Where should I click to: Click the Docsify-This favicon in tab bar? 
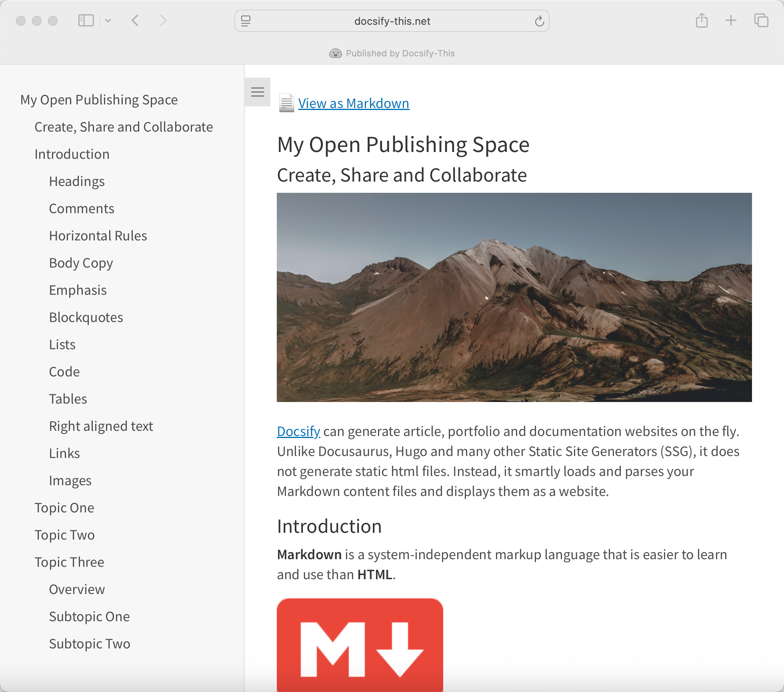(336, 53)
